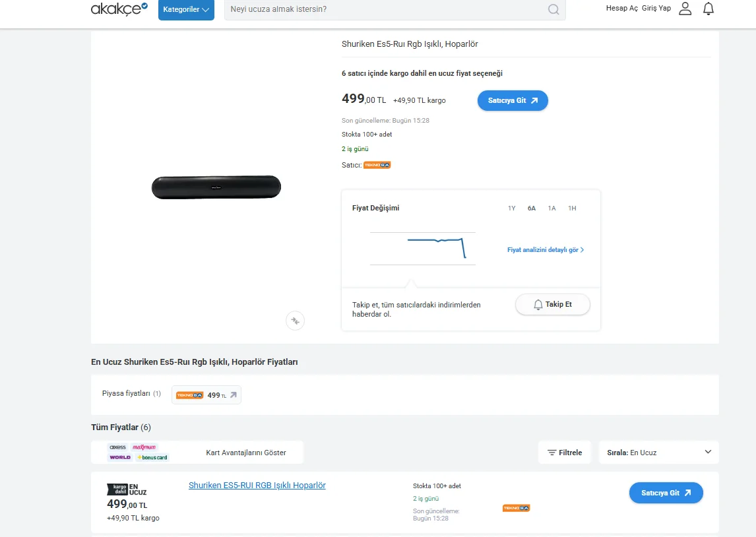
Task: Click the axess card logo
Action: click(x=117, y=447)
